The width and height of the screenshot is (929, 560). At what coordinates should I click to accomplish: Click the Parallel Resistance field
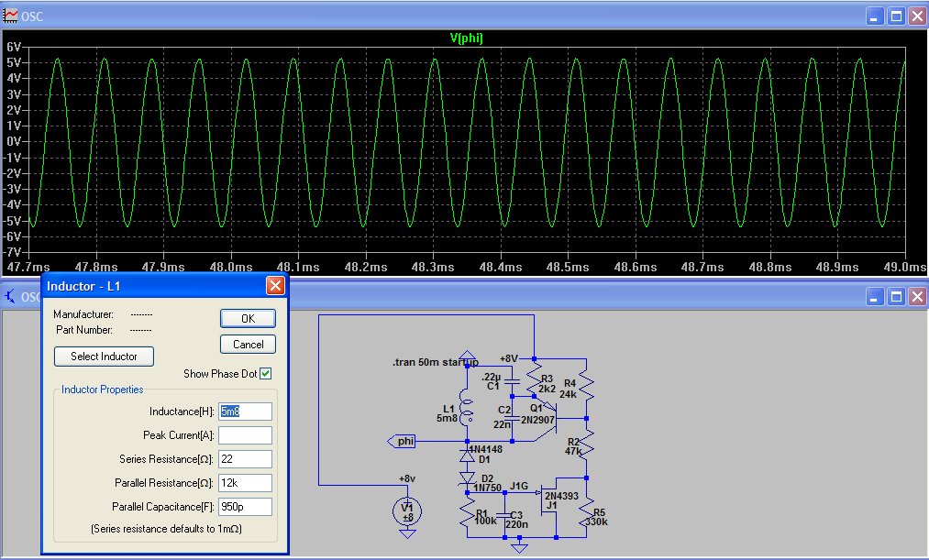(x=245, y=483)
